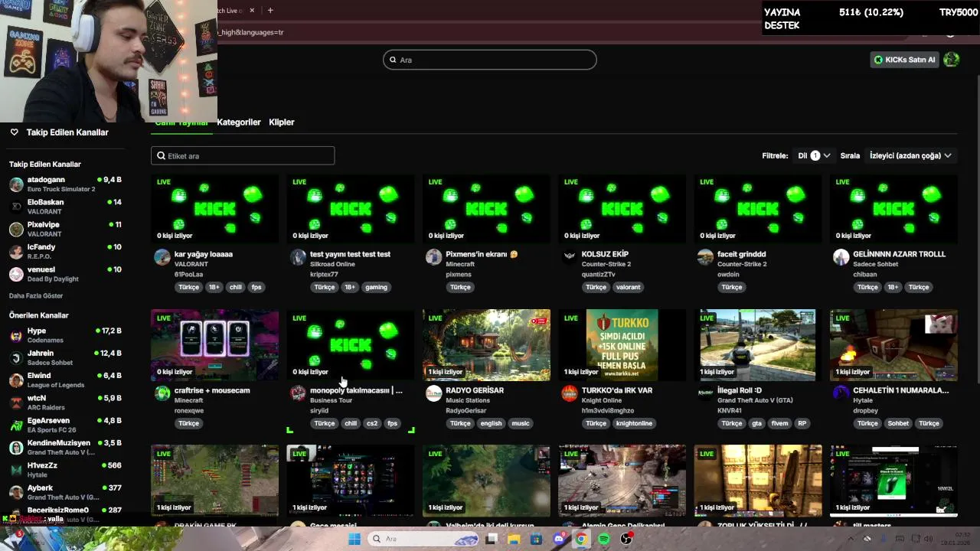
Task: Open a new browser tab with plus button
Action: pos(270,10)
